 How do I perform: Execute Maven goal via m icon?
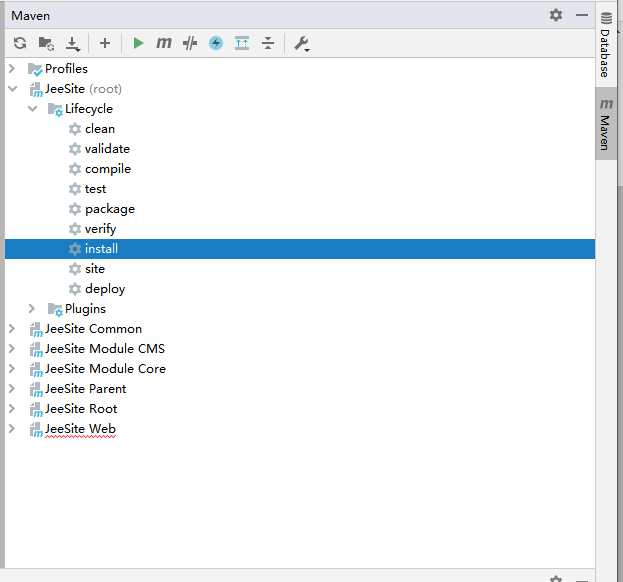164,43
